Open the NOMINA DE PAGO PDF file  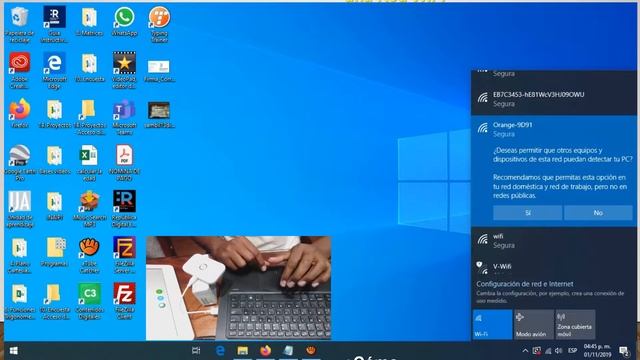click(124, 162)
